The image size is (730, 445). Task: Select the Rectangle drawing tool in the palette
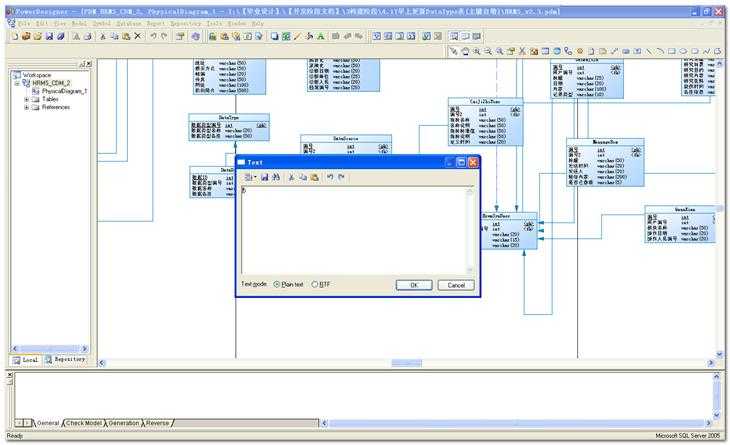[672, 51]
